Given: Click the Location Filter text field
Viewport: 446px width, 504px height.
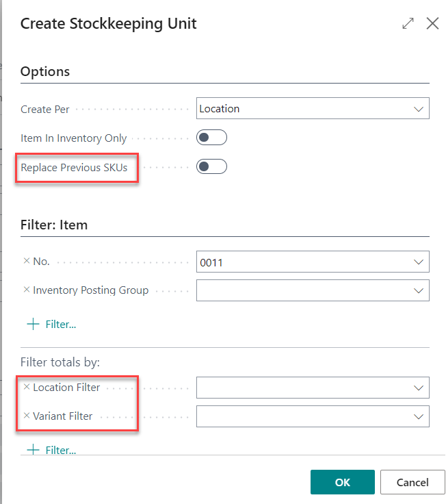Looking at the screenshot, I should pos(301,388).
